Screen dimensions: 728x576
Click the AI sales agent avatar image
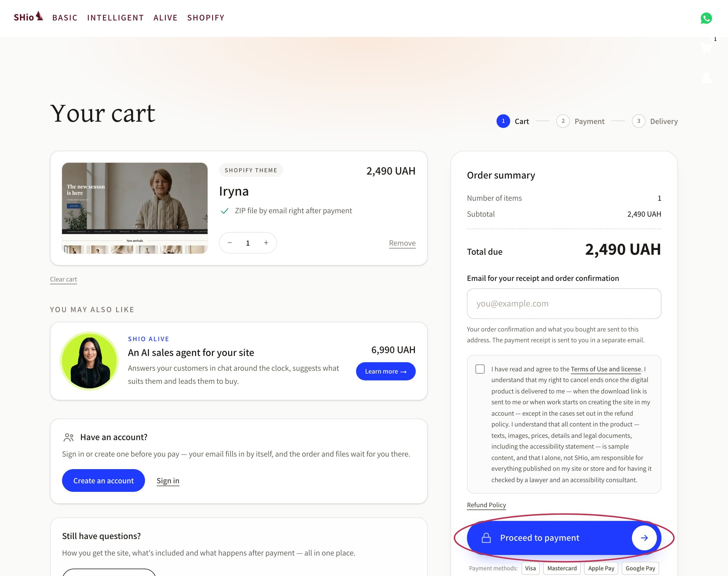click(89, 361)
